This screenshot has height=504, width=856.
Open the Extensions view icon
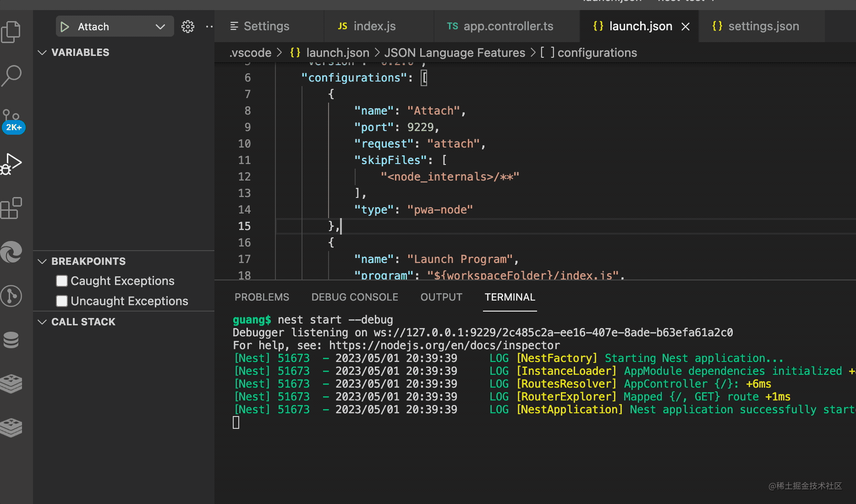[x=11, y=208]
